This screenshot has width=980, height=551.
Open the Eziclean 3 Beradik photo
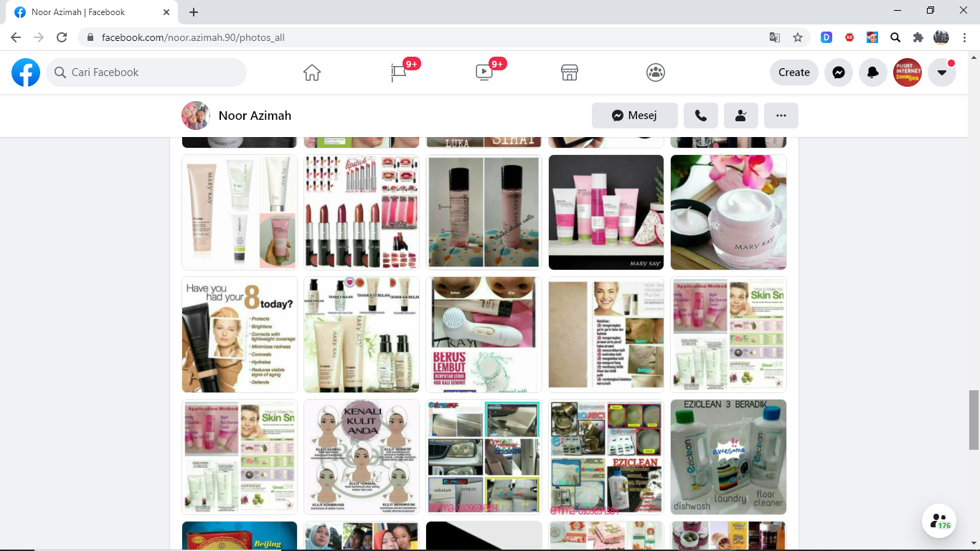[x=728, y=456]
